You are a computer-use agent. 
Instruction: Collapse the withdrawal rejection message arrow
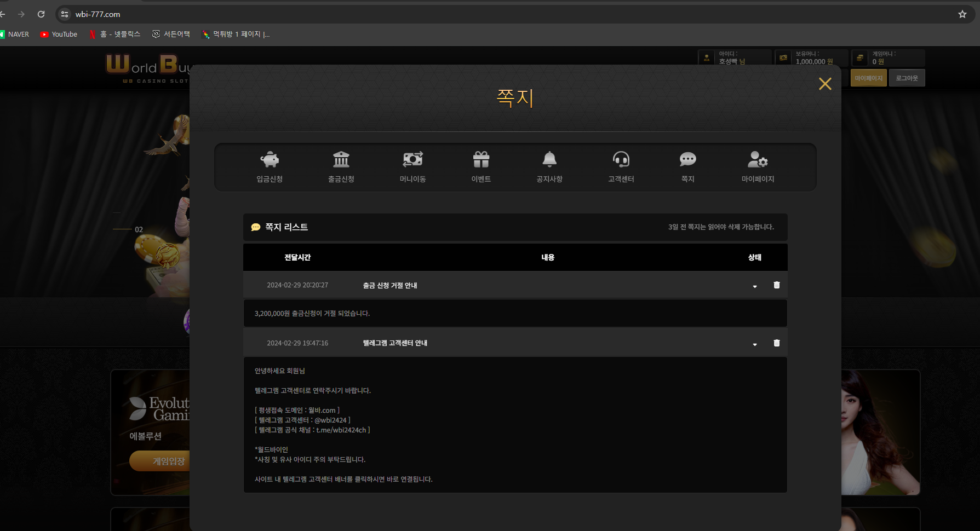click(x=755, y=286)
